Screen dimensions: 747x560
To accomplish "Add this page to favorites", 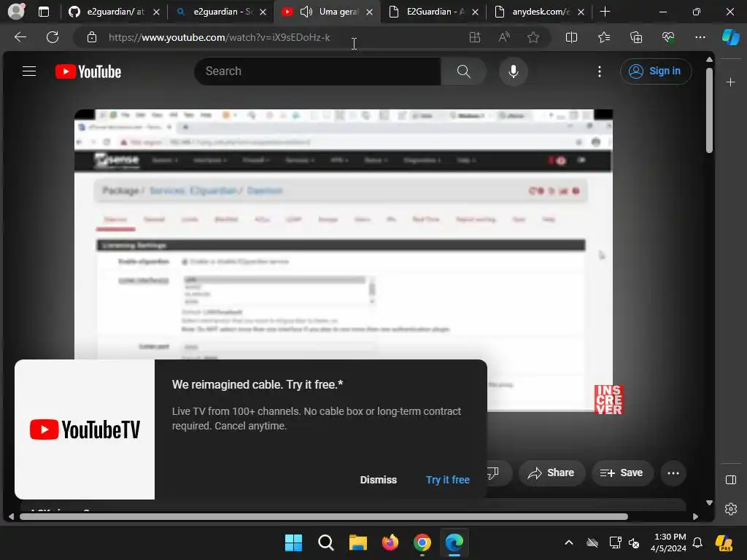I will pos(533,37).
